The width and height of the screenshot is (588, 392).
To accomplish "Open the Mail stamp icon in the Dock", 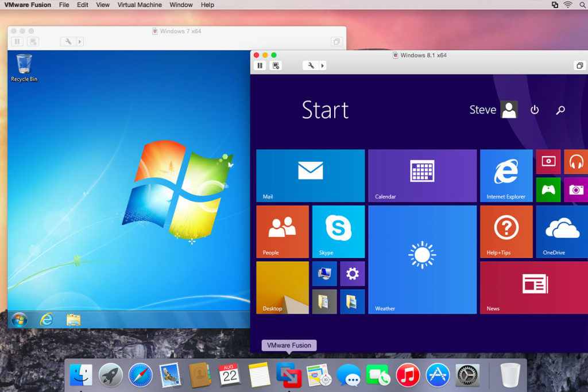I will click(170, 375).
